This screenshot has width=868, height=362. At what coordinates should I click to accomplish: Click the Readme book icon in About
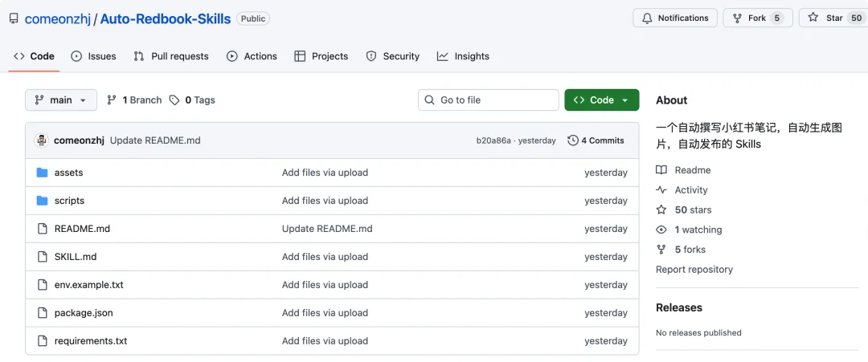(x=661, y=170)
